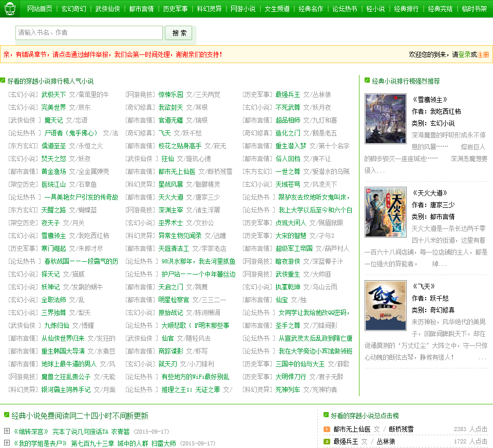
Task: Open the novel 造化之门
Action: point(288,133)
